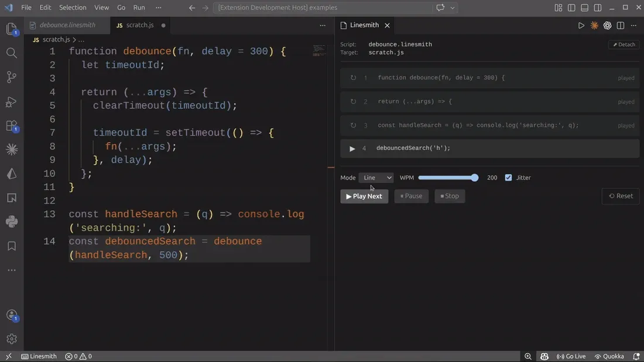Click the Quokka status item
Viewport: 644px width, 362px height.
[x=609, y=356]
